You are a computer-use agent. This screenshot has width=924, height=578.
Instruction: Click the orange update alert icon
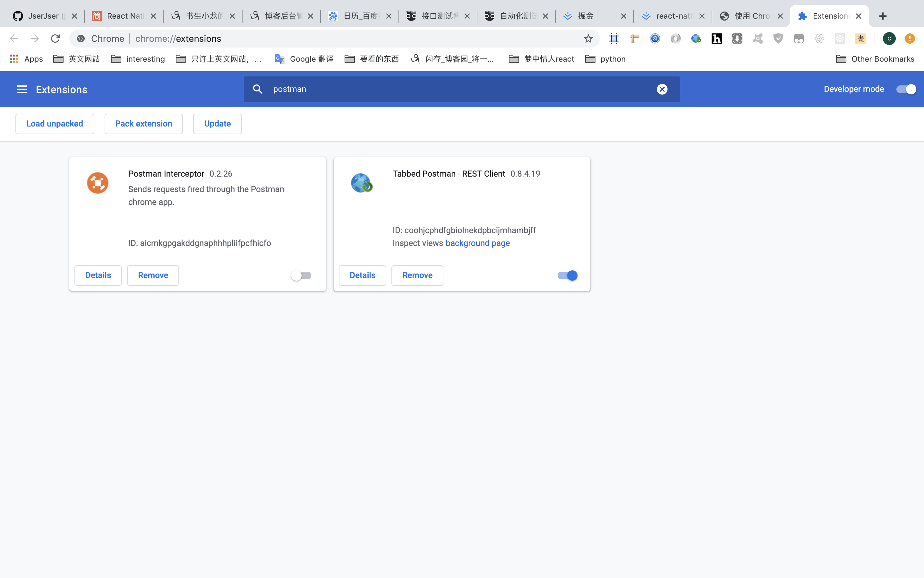coord(910,39)
